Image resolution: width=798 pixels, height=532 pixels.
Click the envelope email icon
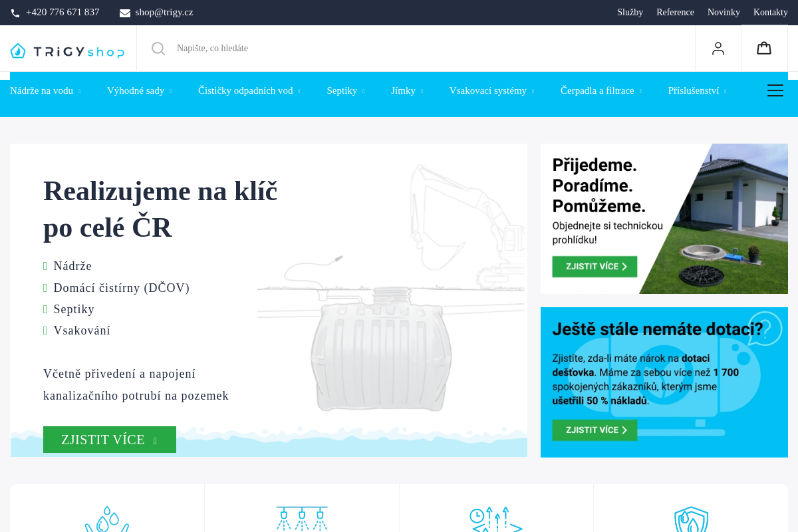click(x=125, y=13)
